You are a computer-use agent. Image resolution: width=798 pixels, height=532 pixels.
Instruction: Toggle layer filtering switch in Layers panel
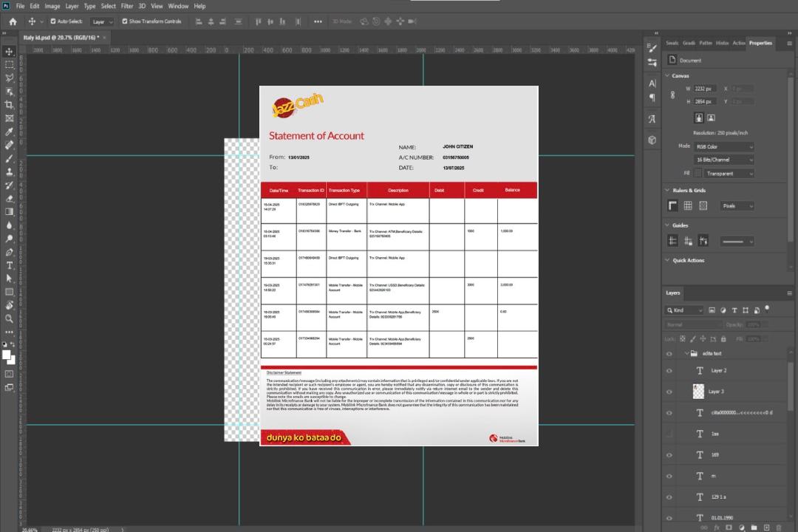pos(767,309)
